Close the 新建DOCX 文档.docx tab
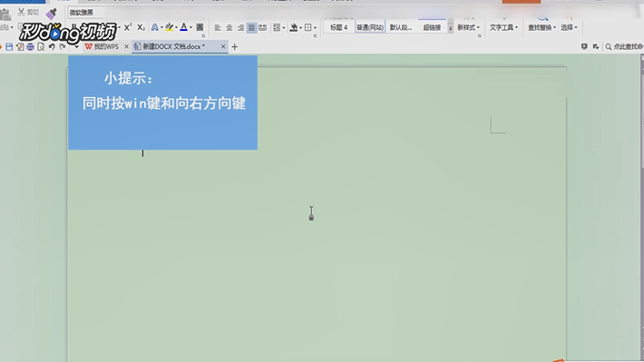The width and height of the screenshot is (644, 362). (x=223, y=47)
